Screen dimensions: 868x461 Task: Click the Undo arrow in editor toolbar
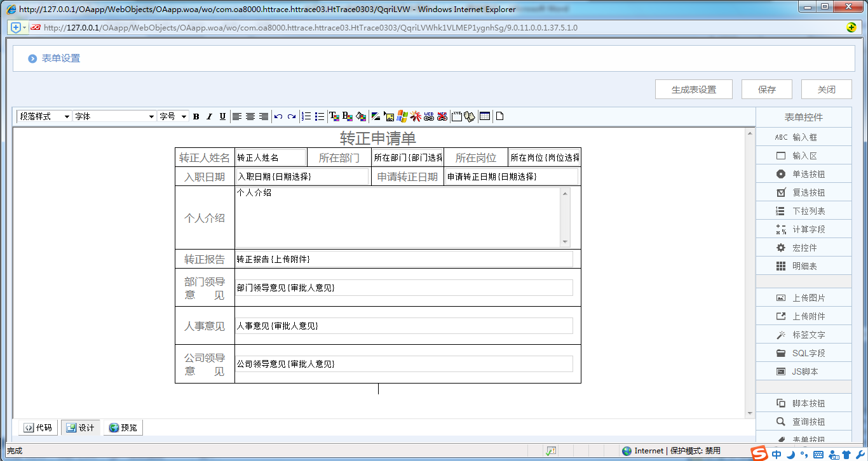tap(278, 117)
